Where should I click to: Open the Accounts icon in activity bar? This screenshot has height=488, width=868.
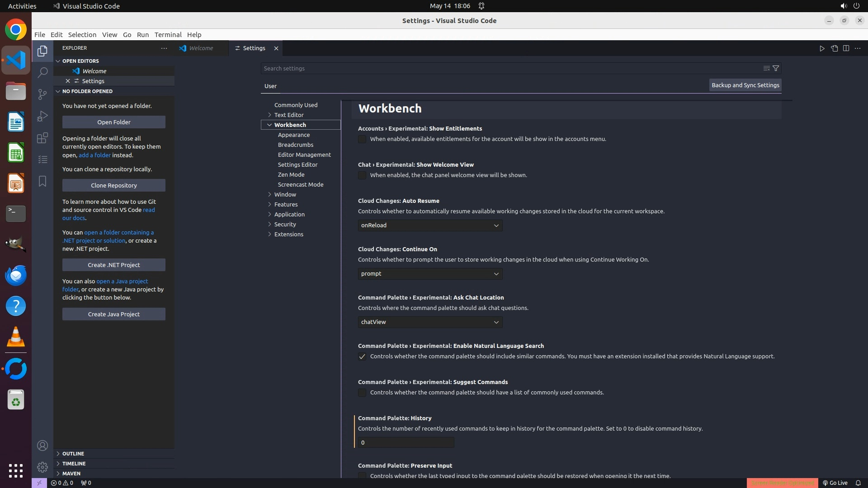[x=42, y=446]
